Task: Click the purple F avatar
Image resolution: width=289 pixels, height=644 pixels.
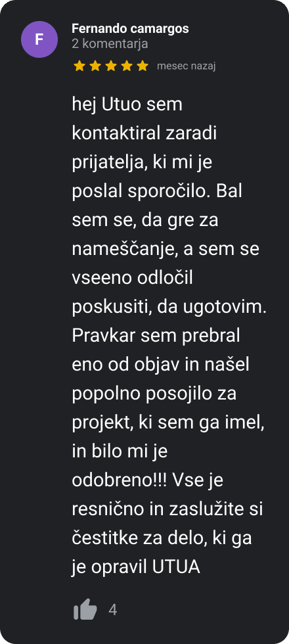Action: 39,39
